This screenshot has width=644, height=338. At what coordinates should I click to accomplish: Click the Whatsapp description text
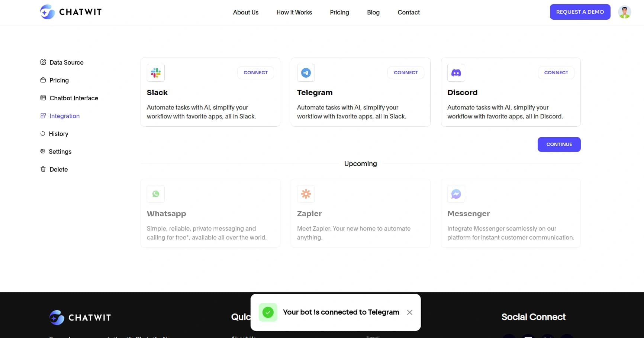[207, 233]
